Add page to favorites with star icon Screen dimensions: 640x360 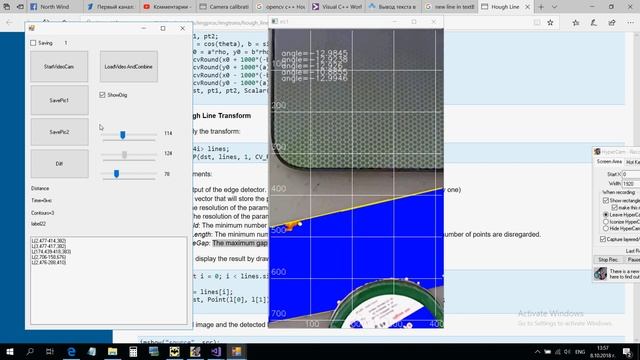click(550, 22)
